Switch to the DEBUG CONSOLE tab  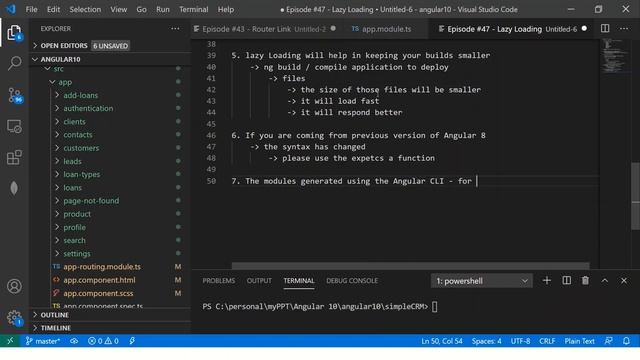(352, 281)
